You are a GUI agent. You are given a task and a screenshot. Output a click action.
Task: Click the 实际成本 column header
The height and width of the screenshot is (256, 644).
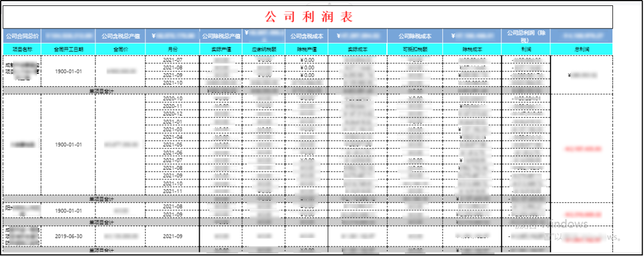[x=358, y=49]
